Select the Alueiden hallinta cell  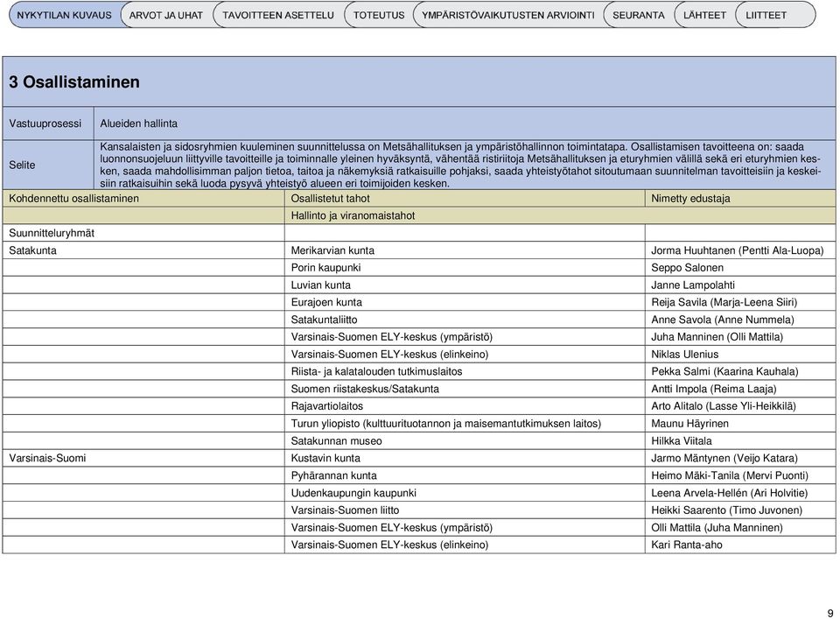(465, 123)
